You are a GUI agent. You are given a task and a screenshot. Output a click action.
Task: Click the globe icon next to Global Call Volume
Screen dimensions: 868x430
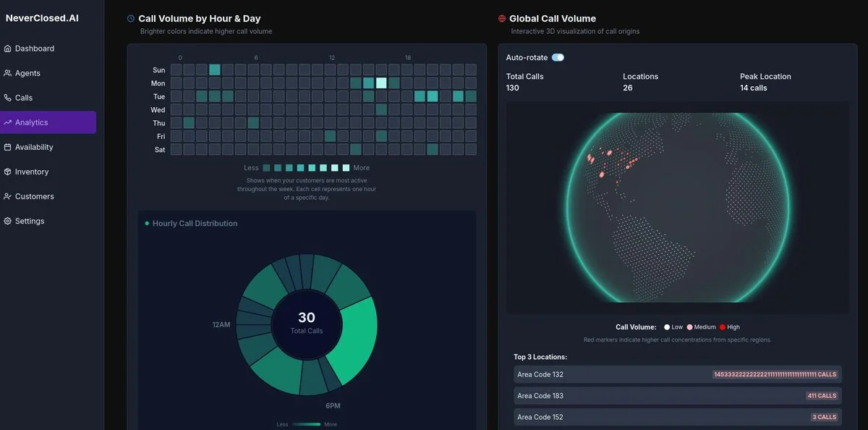(501, 18)
